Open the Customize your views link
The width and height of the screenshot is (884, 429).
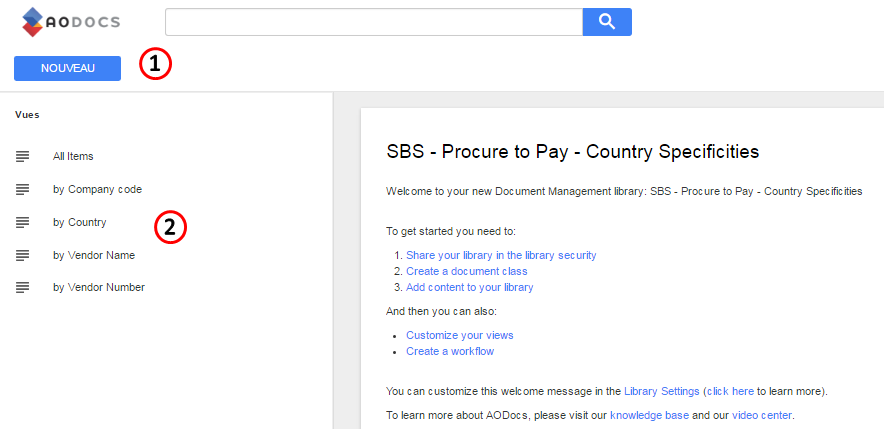click(x=459, y=335)
